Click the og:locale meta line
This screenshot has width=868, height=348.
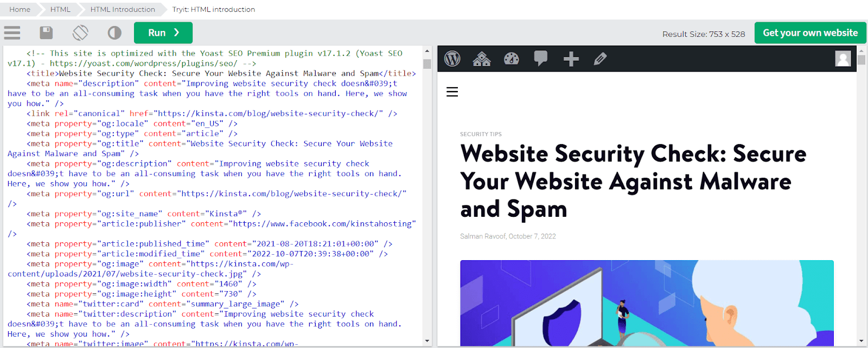click(132, 124)
